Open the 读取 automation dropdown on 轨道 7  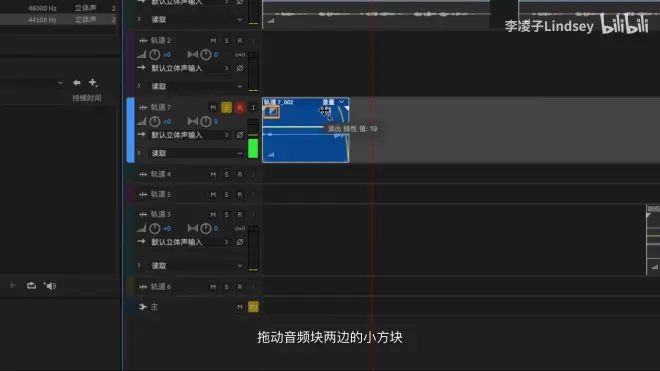click(x=196, y=153)
